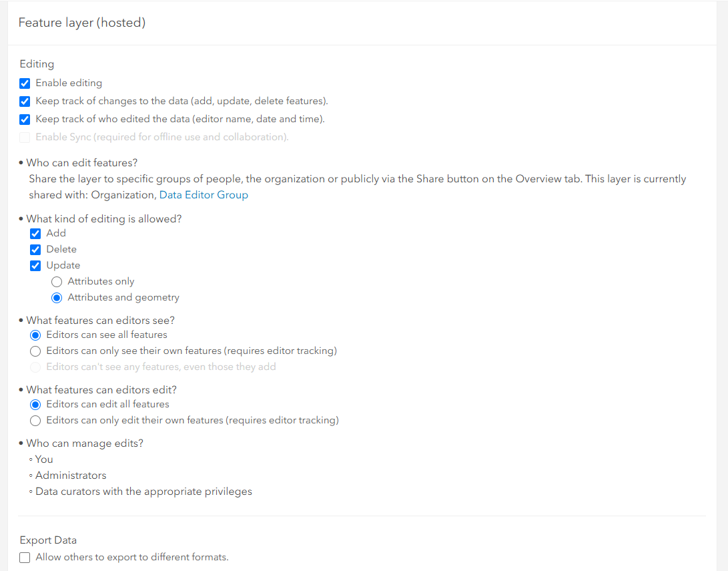Open the Data Editor Group link
728x571 pixels.
tap(204, 194)
